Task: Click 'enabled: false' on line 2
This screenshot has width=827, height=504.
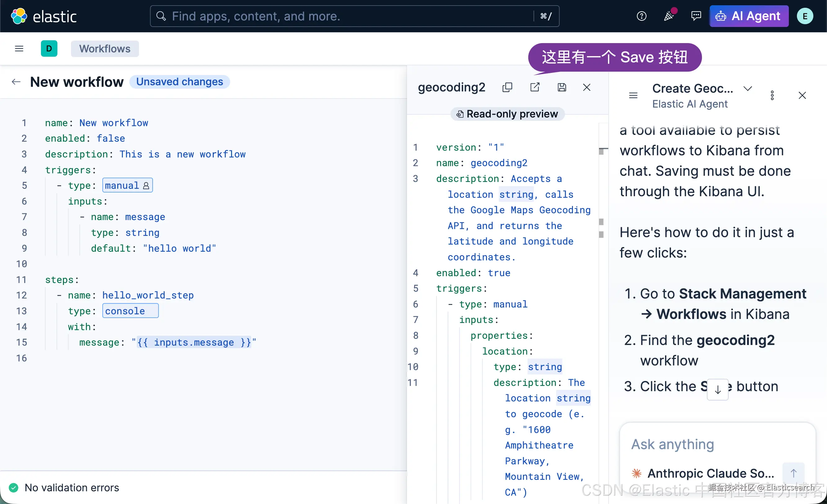Action: click(x=85, y=138)
